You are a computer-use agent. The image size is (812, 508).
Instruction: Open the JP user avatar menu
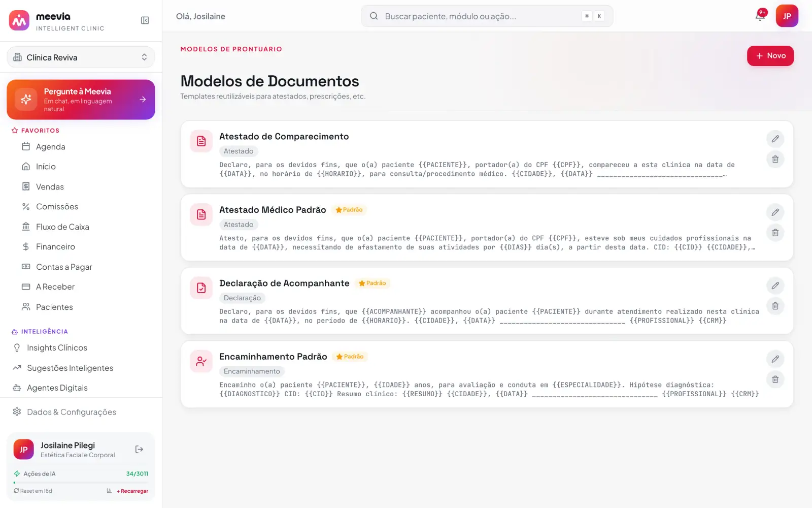pyautogui.click(x=787, y=16)
